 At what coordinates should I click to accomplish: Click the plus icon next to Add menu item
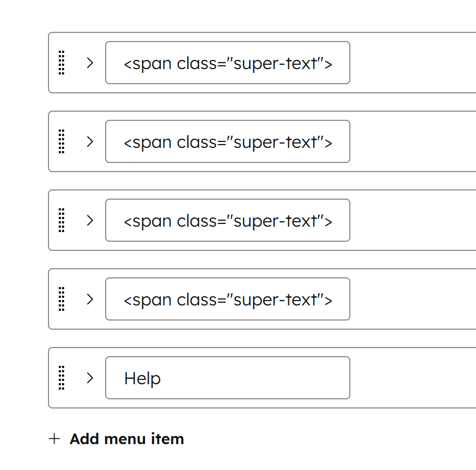(54, 439)
